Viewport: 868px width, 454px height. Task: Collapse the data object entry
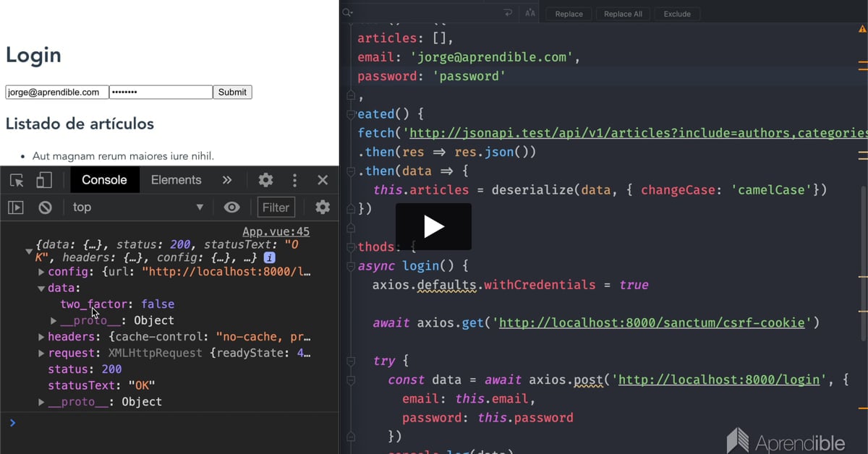pyautogui.click(x=41, y=288)
